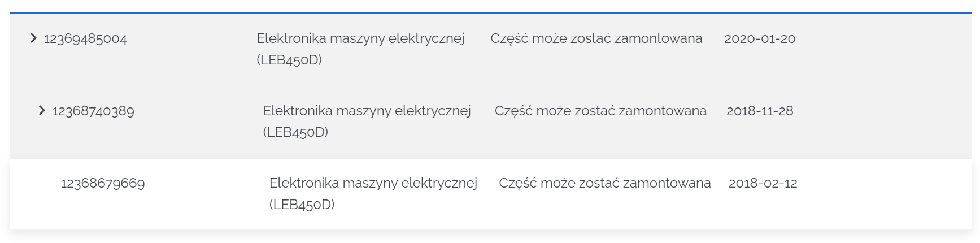
Task: Select part number 12368679669
Action: 103,183
